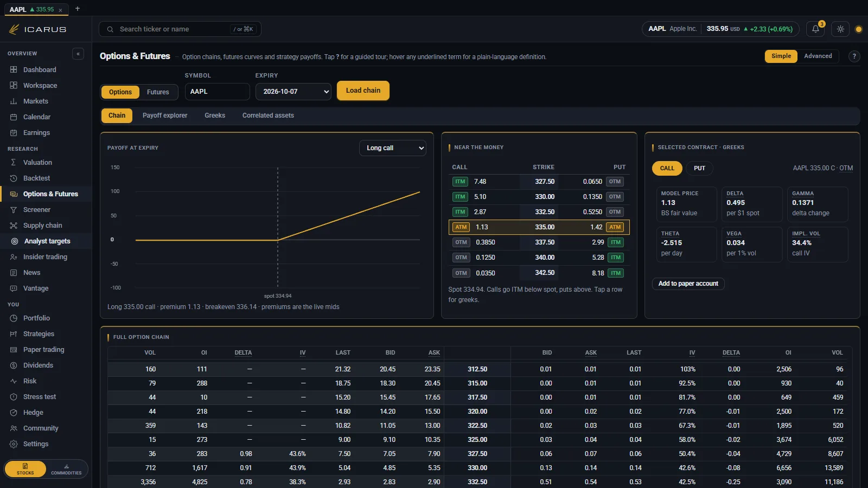Open the Payoff explorer tab

[x=165, y=115]
